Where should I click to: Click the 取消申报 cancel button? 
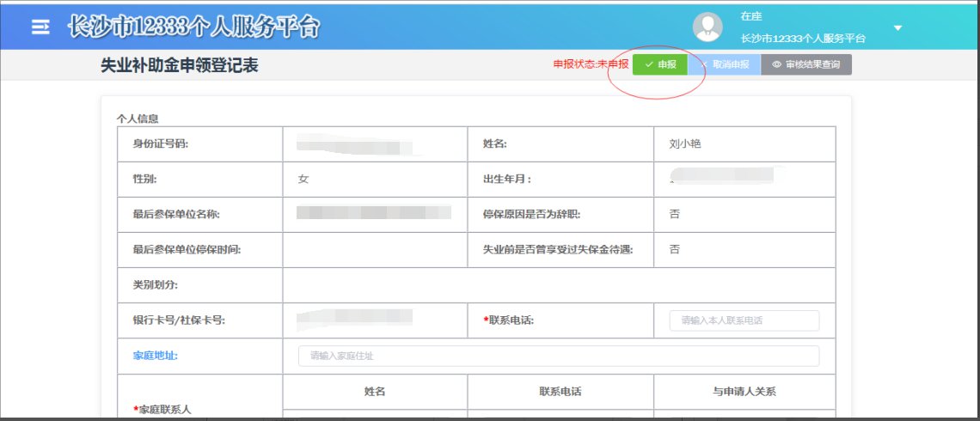724,64
